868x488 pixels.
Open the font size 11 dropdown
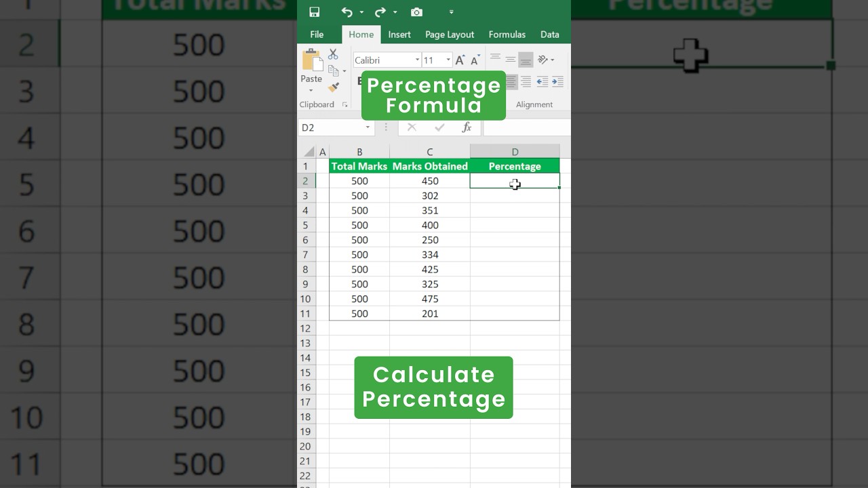(448, 60)
